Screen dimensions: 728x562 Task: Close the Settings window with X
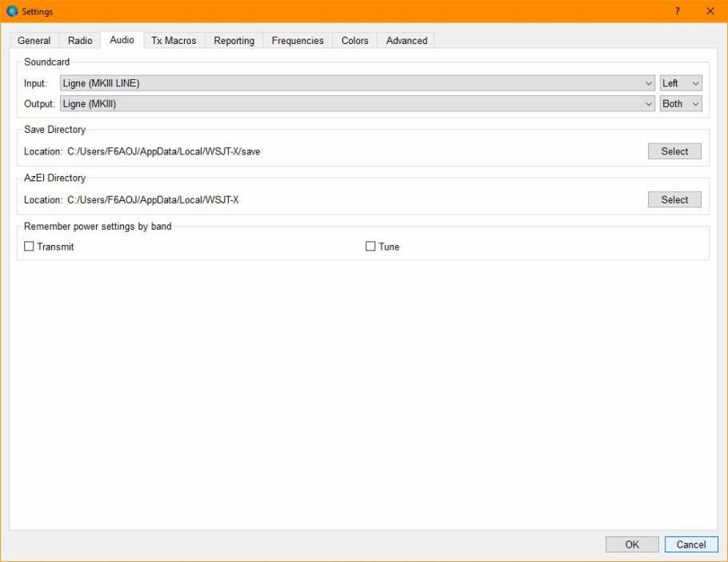710,11
